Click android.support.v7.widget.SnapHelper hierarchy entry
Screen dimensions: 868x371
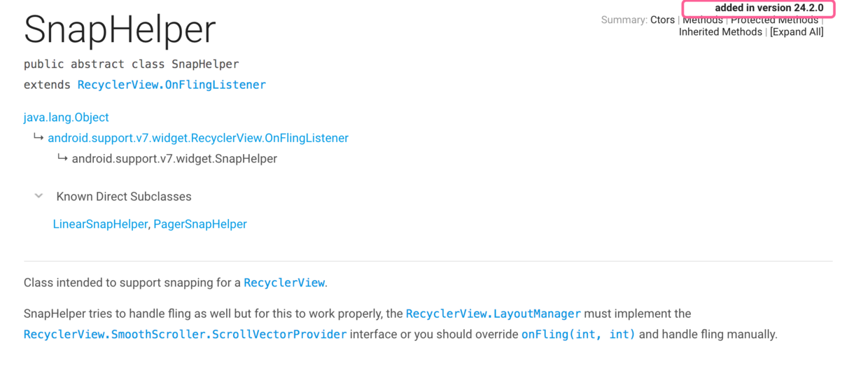174,159
